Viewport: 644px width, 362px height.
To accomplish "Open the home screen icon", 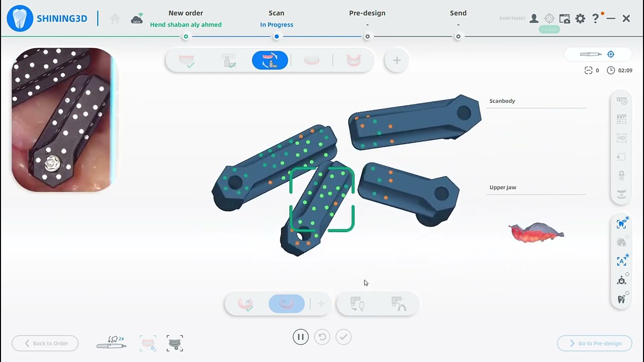I will click(115, 19).
